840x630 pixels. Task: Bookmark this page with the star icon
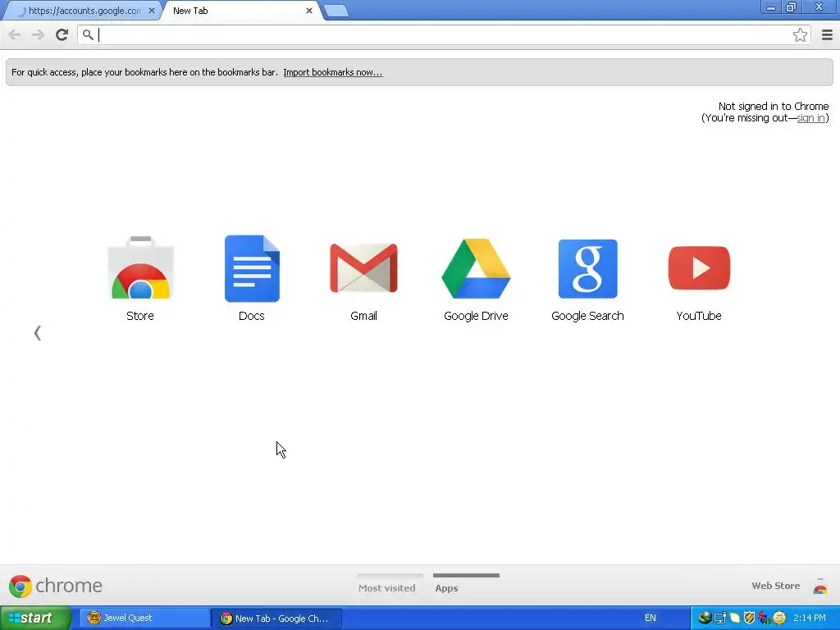click(x=800, y=34)
